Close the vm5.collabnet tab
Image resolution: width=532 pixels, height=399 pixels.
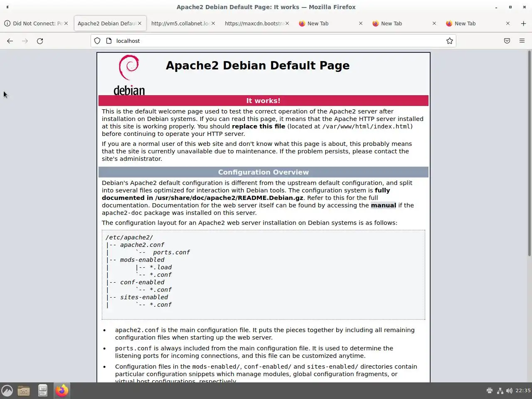[x=213, y=23]
